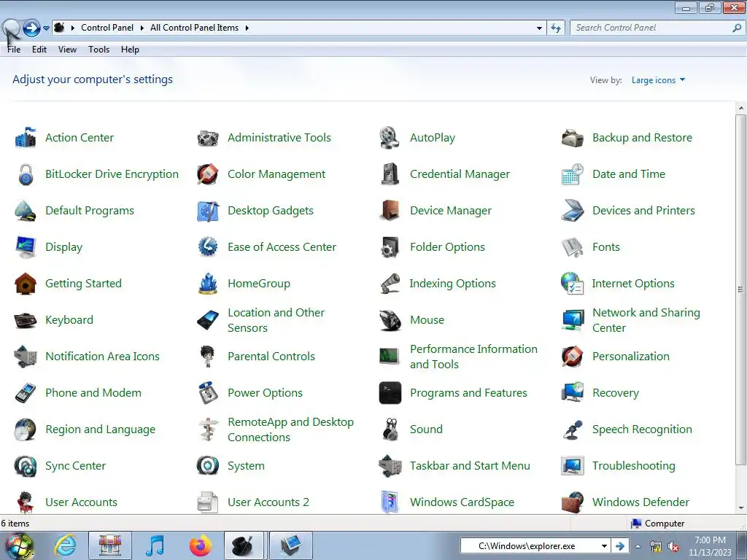
Task: Click the Go arrow in taskbar address toolbar
Action: coord(619,545)
